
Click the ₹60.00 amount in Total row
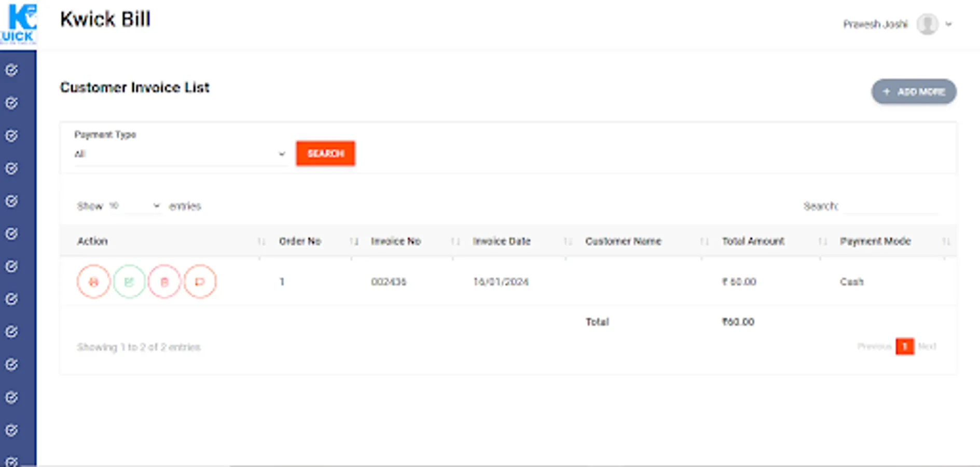point(738,322)
